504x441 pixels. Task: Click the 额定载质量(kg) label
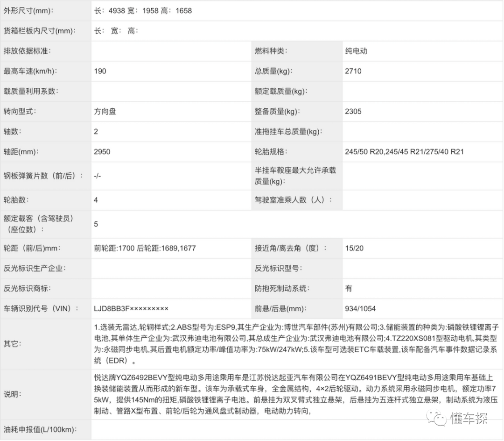[x=281, y=91]
